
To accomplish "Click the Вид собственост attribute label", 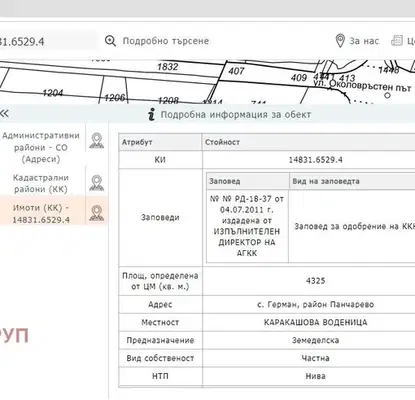I will click(160, 358).
